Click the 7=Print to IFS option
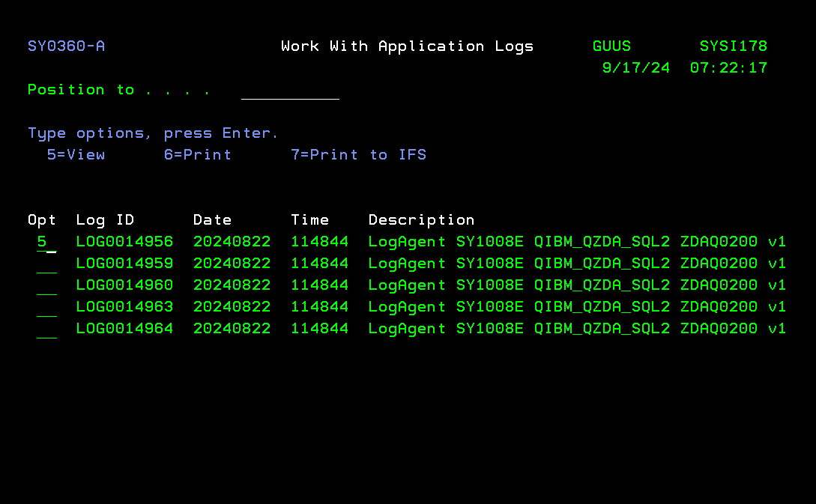The width and height of the screenshot is (816, 504). pyautogui.click(x=359, y=155)
